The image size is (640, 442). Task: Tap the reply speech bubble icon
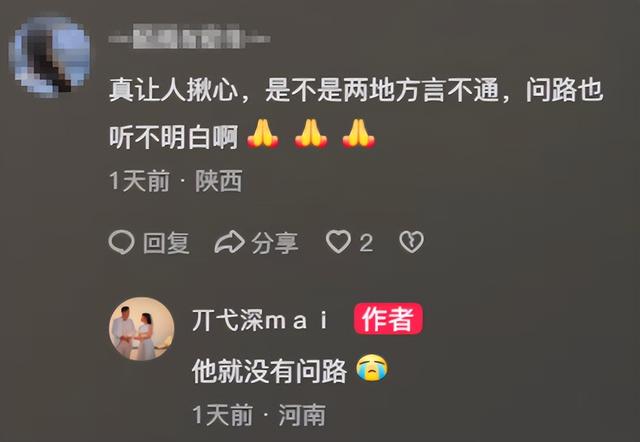[122, 242]
